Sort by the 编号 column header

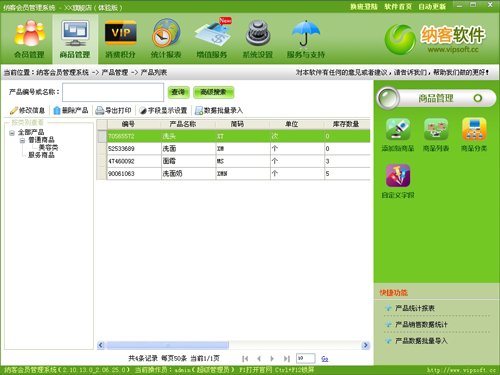click(128, 124)
